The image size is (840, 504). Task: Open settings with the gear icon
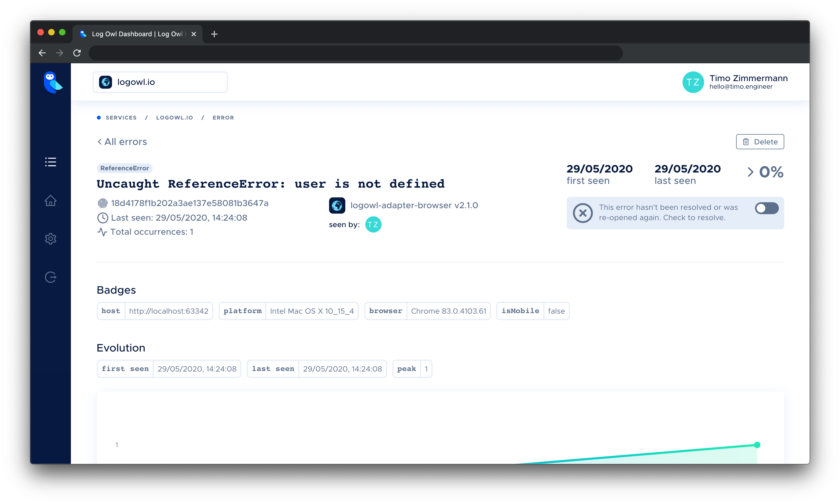(51, 239)
